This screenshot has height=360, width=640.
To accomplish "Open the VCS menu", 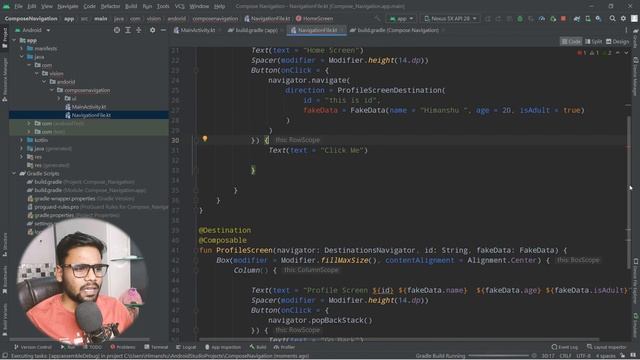I will [180, 7].
